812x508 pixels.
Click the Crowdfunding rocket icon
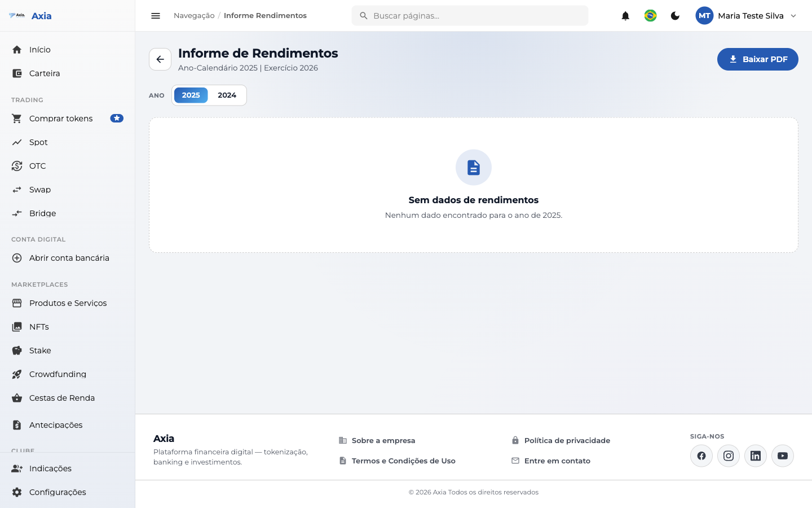pos(17,374)
